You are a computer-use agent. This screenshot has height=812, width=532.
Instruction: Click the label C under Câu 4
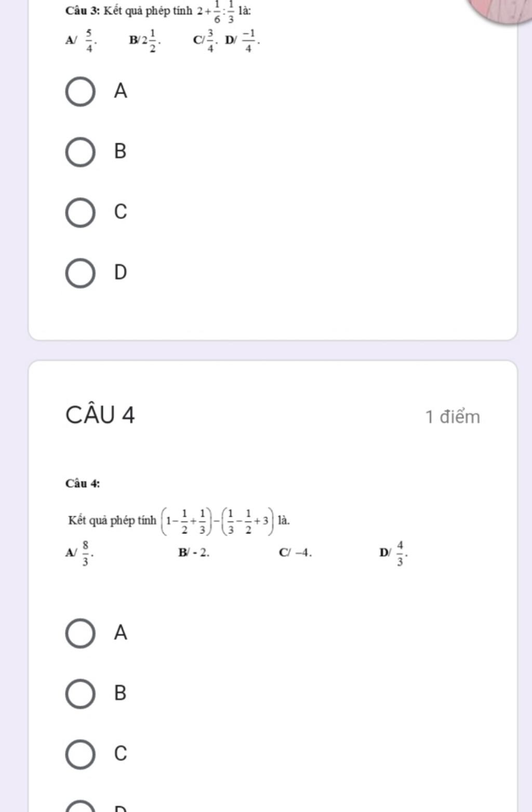tap(120, 753)
